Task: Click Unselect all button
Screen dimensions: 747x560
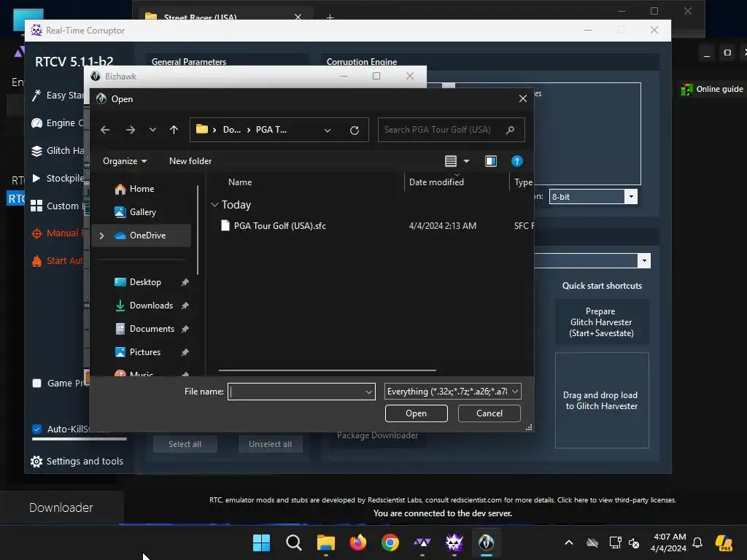Action: pyautogui.click(x=270, y=444)
